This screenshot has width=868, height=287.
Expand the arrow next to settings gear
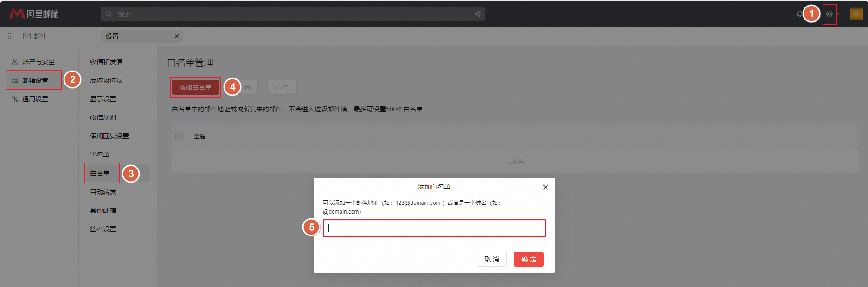[838, 14]
